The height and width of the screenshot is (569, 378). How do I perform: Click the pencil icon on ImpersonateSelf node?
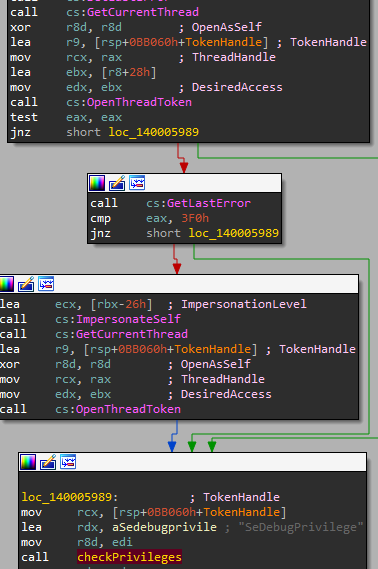point(26,284)
